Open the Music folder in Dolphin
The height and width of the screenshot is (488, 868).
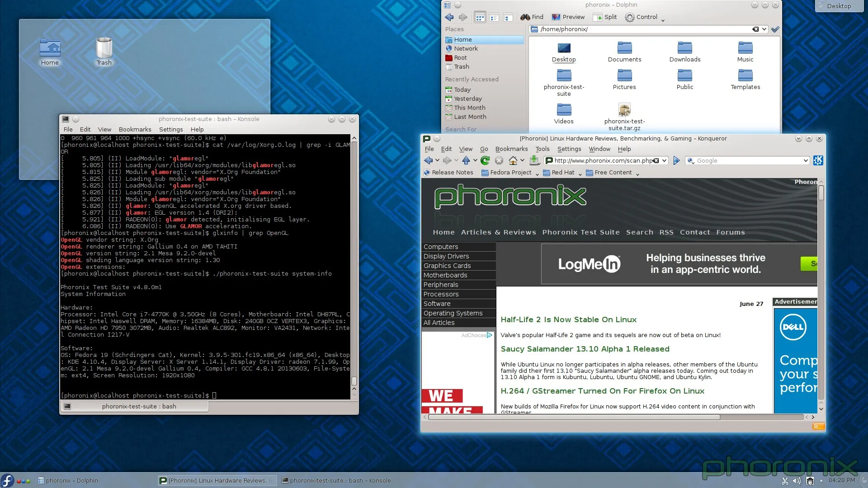tap(745, 52)
